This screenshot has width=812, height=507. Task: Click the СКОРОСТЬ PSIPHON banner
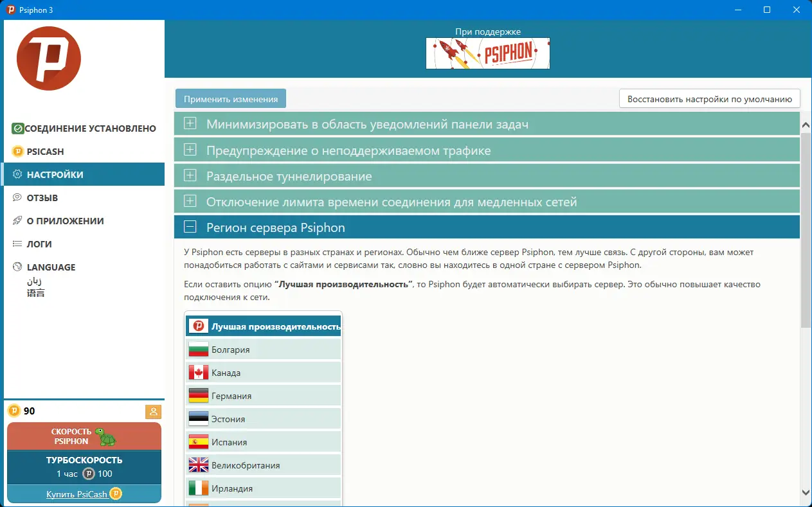point(84,436)
